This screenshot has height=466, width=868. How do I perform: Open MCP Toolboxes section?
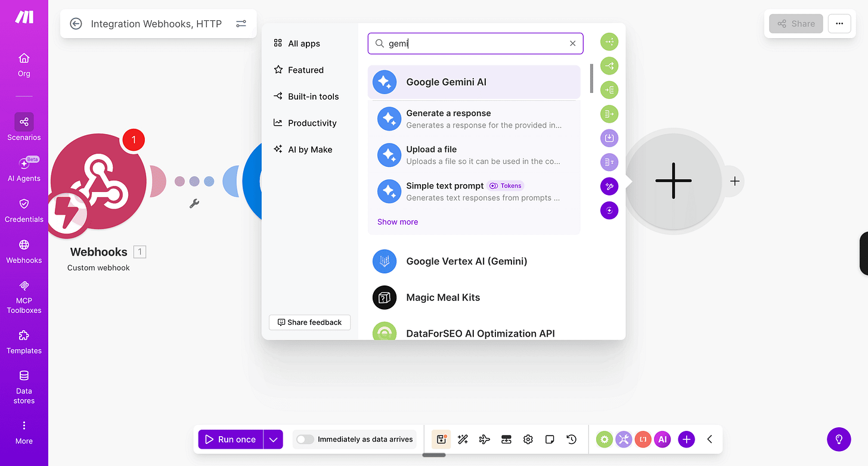click(24, 297)
